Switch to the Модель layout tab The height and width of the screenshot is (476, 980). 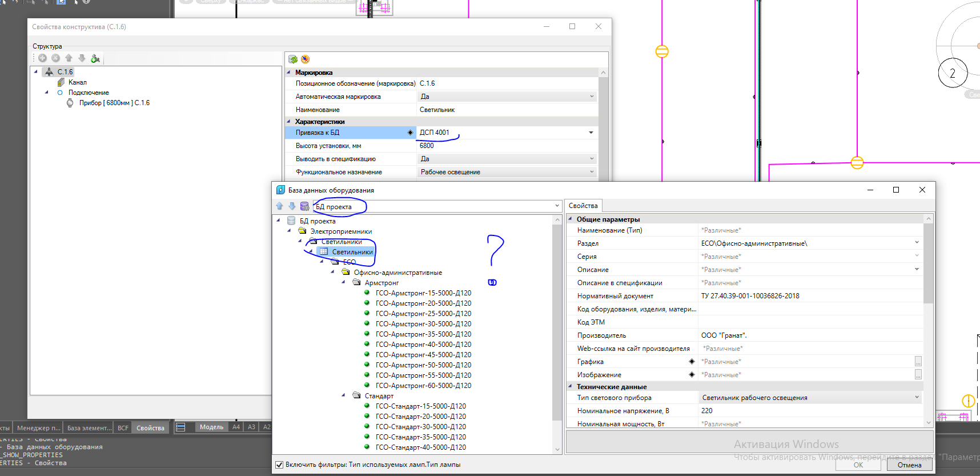coord(211,427)
